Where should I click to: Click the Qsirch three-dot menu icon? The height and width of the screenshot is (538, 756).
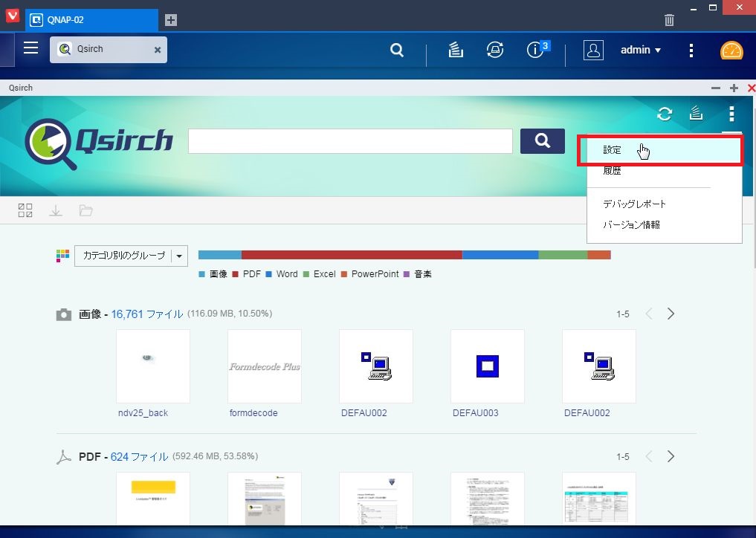(731, 114)
